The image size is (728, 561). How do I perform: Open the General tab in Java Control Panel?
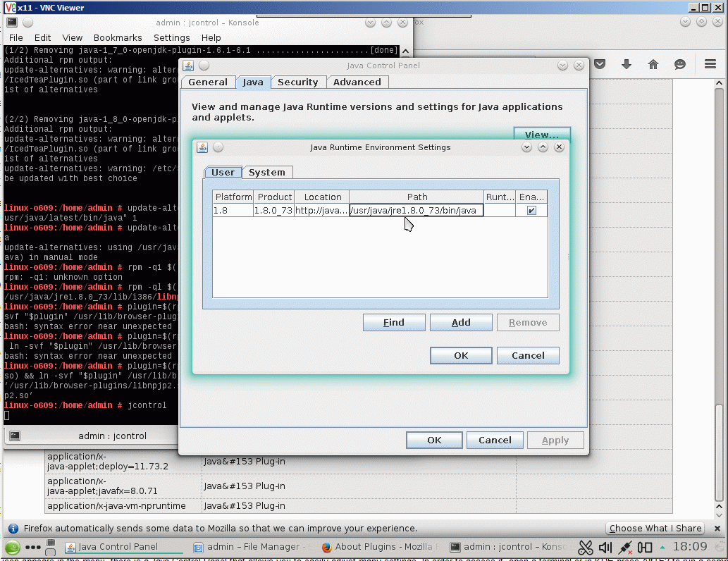[x=208, y=82]
